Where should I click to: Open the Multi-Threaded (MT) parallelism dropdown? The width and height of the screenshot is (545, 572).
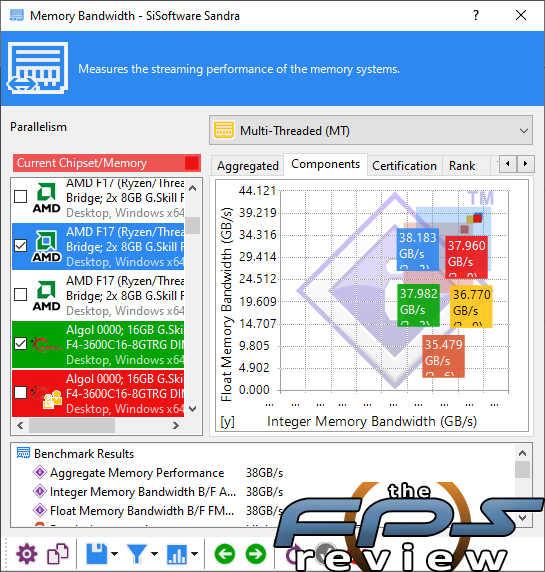pos(371,130)
